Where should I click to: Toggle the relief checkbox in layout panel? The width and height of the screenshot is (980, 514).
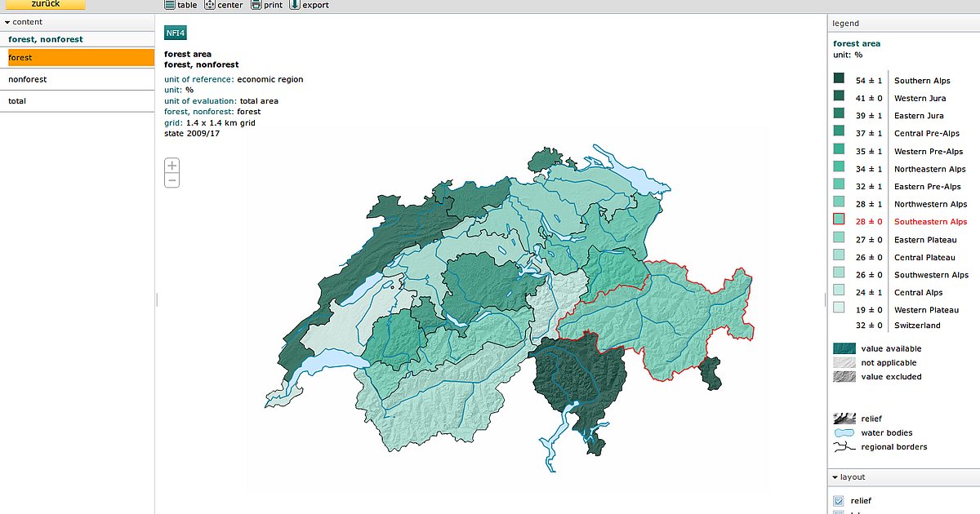pos(838,501)
